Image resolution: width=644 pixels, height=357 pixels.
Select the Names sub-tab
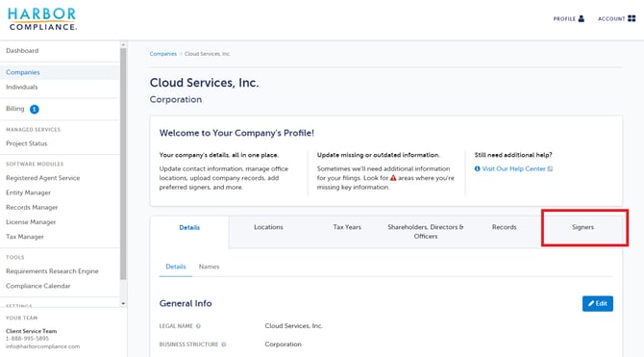tap(209, 267)
